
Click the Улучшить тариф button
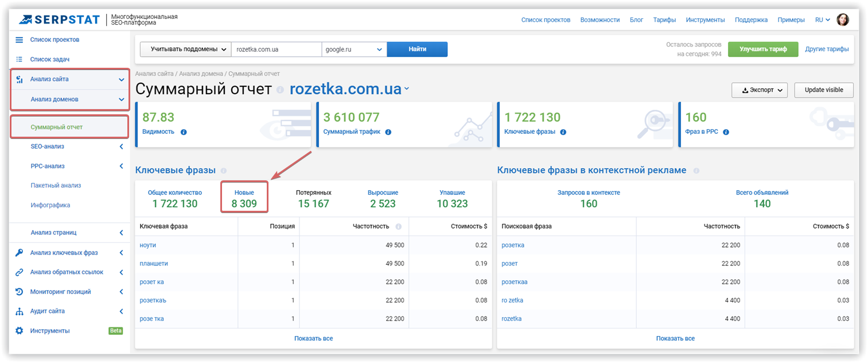[763, 49]
